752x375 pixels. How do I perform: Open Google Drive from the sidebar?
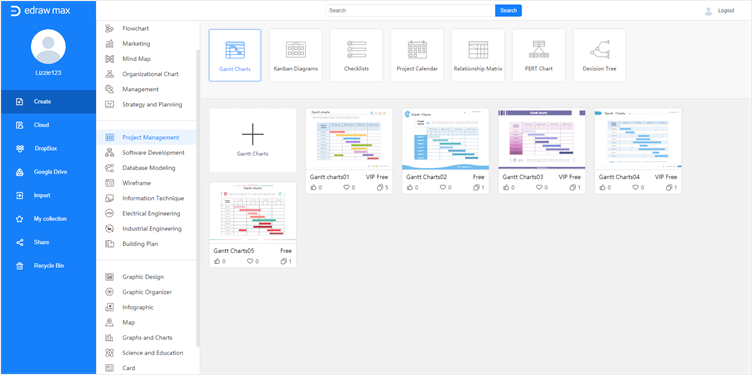click(48, 172)
